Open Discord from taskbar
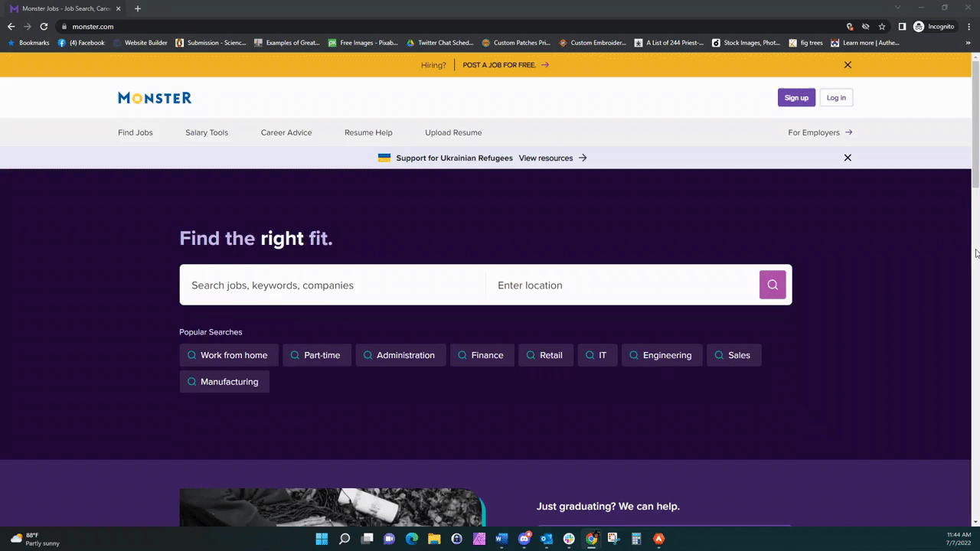The image size is (980, 551). (x=524, y=539)
